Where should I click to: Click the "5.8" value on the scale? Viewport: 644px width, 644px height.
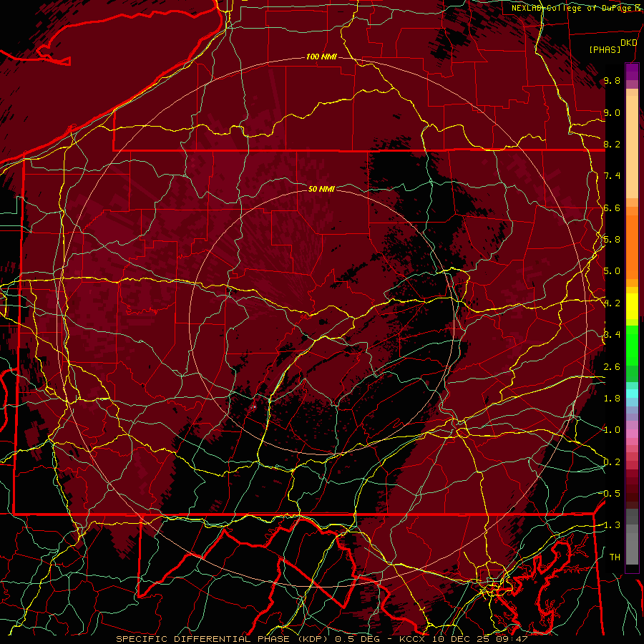(612, 240)
